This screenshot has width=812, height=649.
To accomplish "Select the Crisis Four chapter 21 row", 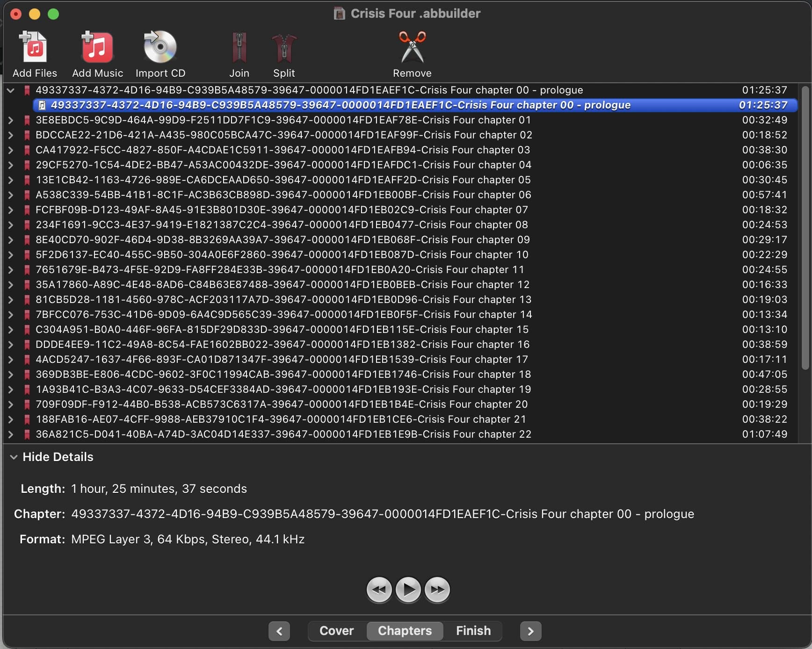I will 401,419.
